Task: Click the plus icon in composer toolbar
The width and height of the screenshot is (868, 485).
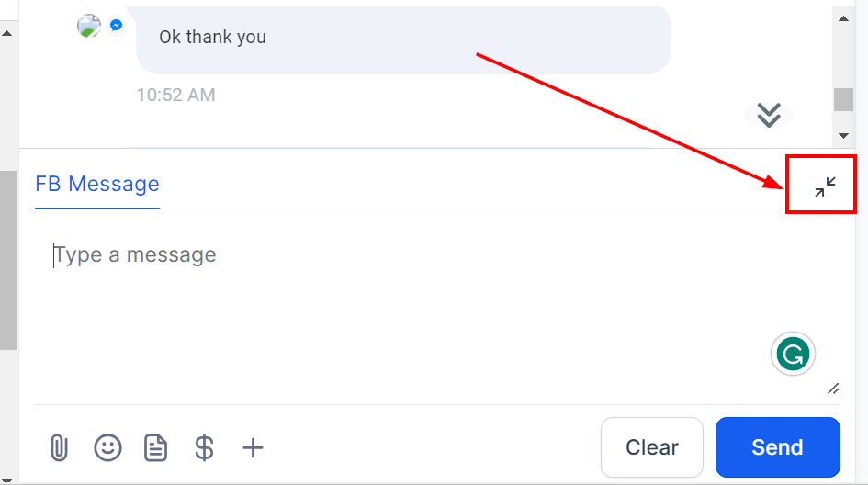Action: (x=253, y=447)
